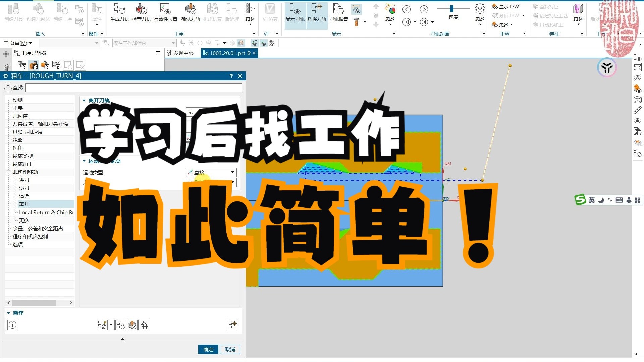644x362 pixels.
Task: Click the 显示刀轨 show toolpath icon
Action: click(294, 13)
